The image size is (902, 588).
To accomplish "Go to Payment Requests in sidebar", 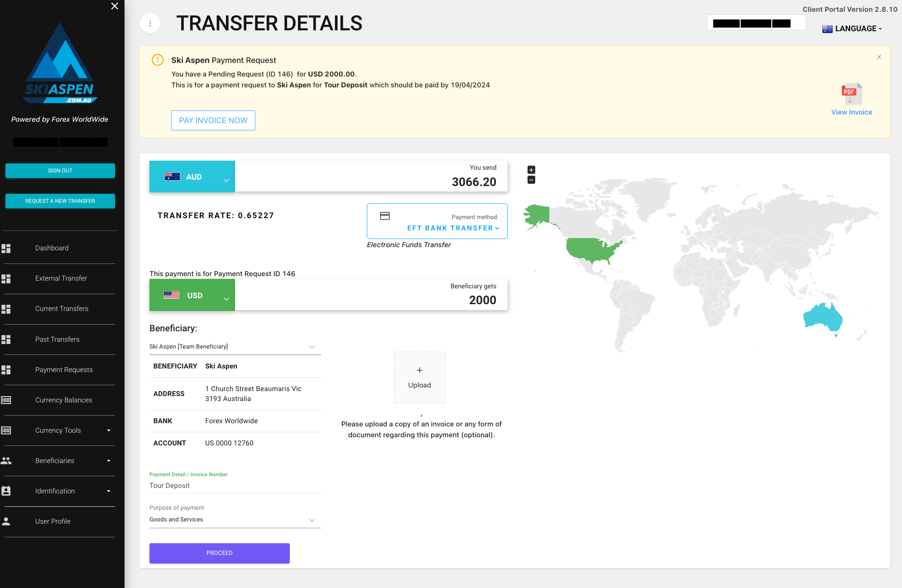I will click(x=64, y=370).
